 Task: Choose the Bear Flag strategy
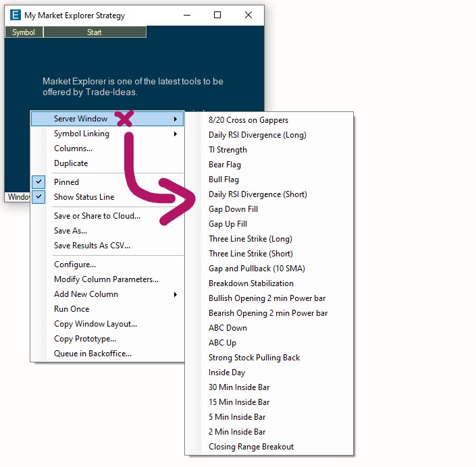tap(225, 165)
